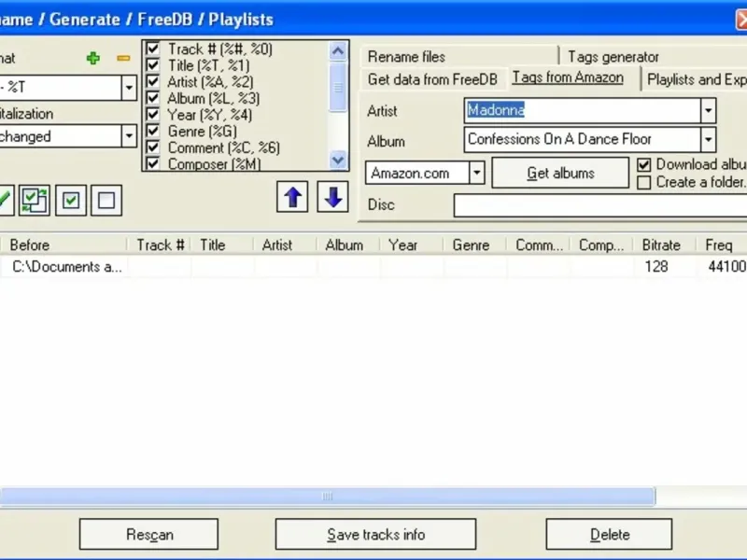
Task: Click the green plus add format icon
Action: (93, 58)
